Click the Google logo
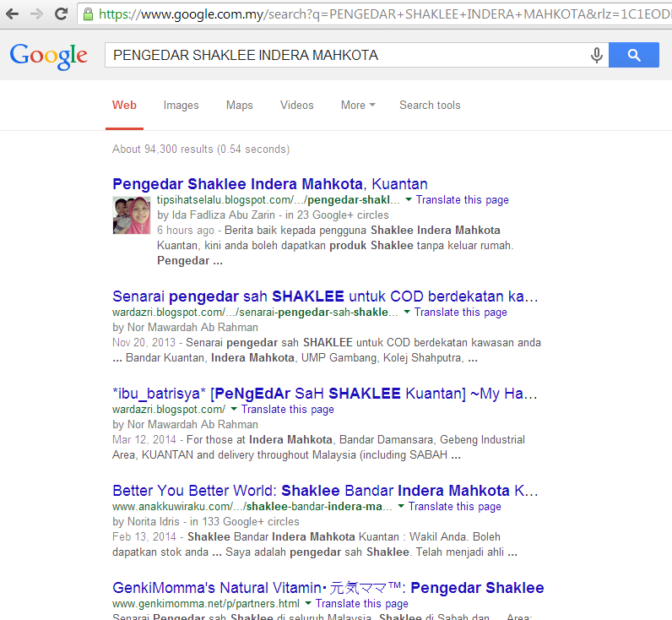This screenshot has height=620, width=672. tap(48, 56)
